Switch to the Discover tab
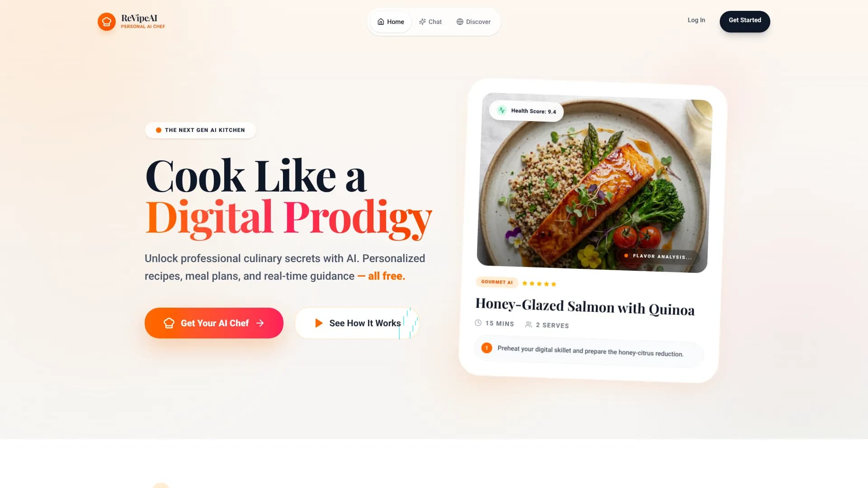The width and height of the screenshot is (868, 488). 473,22
